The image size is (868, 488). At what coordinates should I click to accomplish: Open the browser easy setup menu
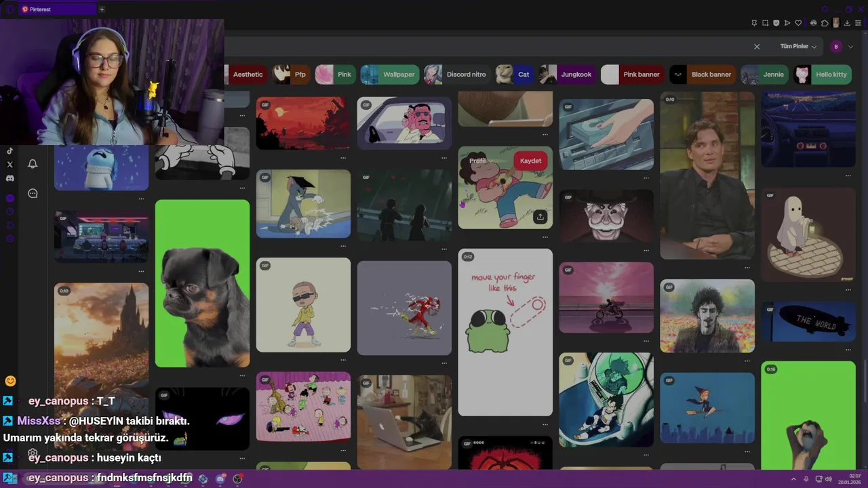pos(858,23)
